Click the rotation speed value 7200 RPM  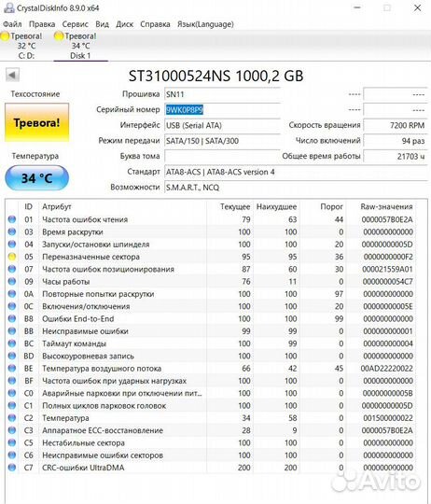tap(395, 125)
